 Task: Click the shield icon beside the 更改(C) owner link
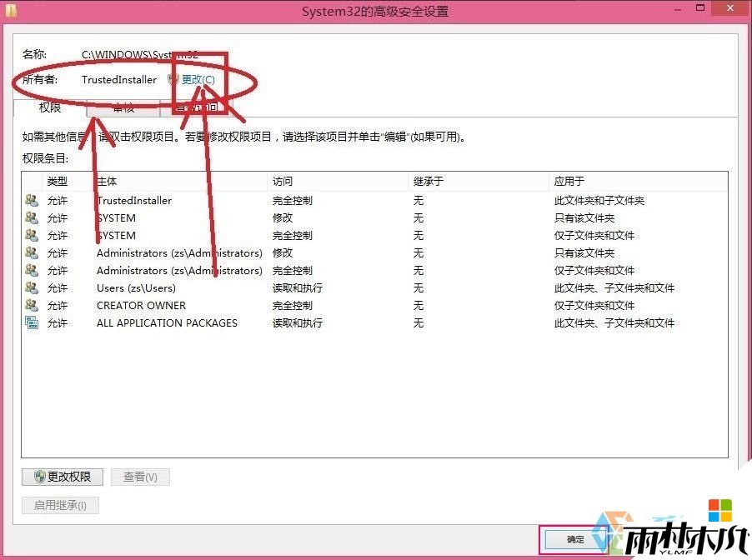[173, 80]
